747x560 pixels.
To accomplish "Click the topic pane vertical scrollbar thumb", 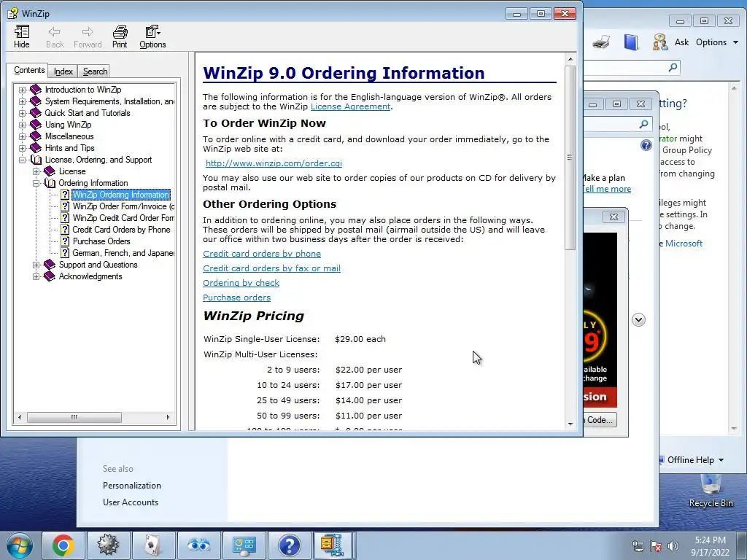I will pyautogui.click(x=570, y=157).
